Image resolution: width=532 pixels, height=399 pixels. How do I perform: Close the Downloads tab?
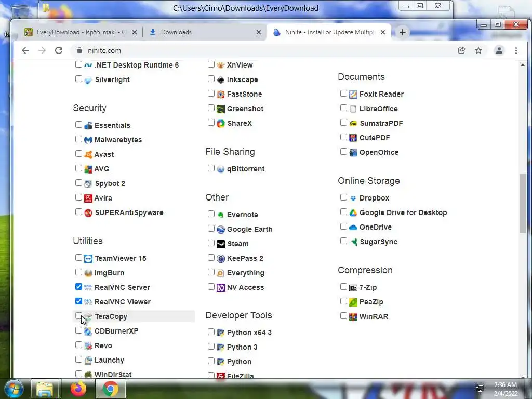[259, 32]
